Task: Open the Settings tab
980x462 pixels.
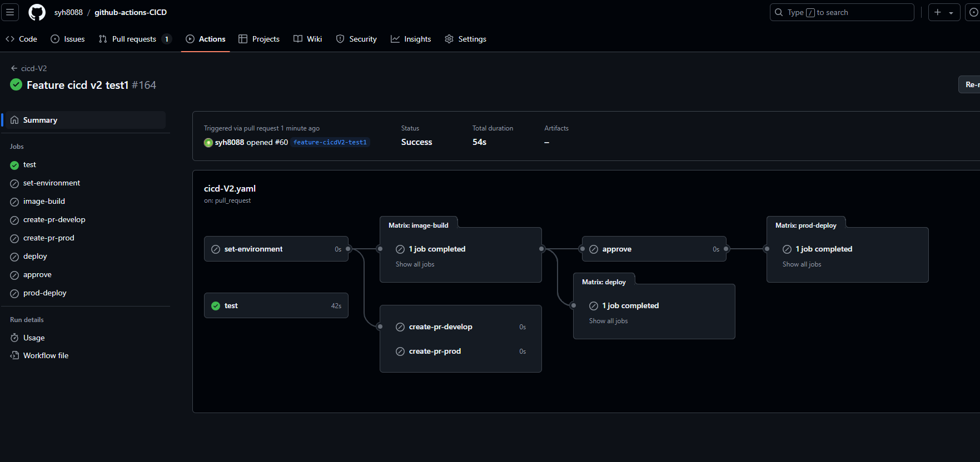Action: (x=466, y=39)
